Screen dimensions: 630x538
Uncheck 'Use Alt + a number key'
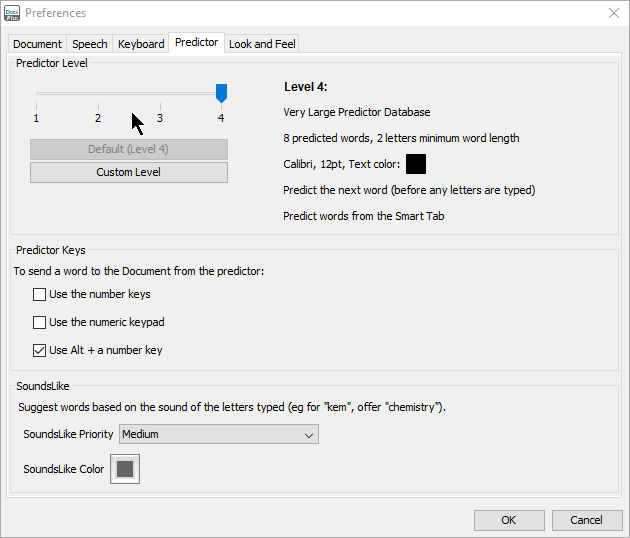point(40,351)
